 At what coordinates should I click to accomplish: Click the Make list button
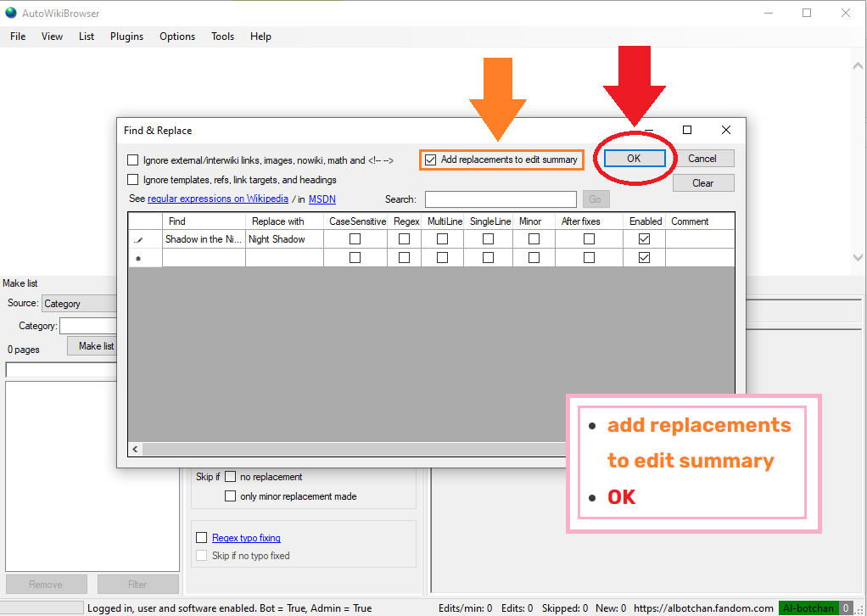pos(92,346)
